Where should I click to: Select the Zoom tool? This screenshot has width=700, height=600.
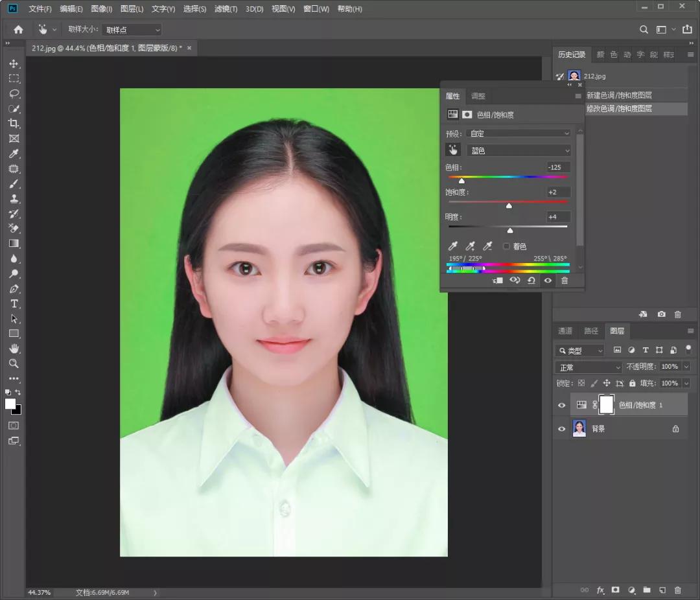click(14, 363)
